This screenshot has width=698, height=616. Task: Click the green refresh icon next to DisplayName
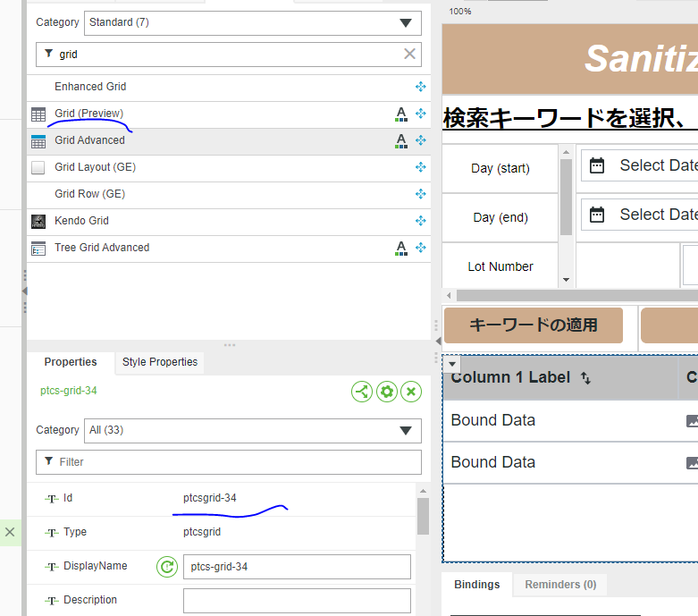(x=166, y=566)
